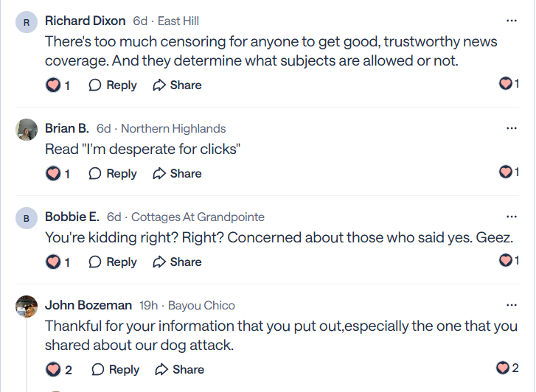Image resolution: width=536 pixels, height=392 pixels.
Task: Like Richard Dixon's comment with the heart
Action: [x=53, y=85]
